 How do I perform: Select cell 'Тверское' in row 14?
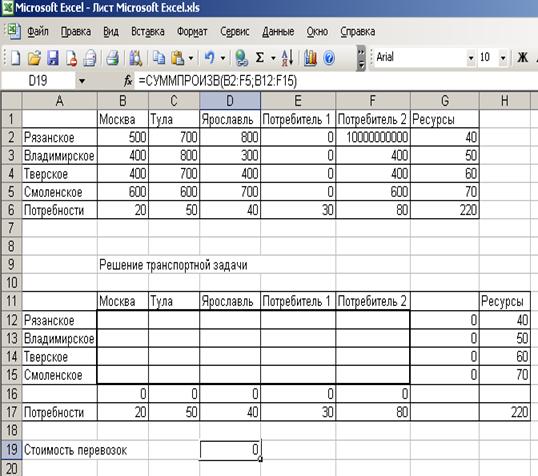60,357
